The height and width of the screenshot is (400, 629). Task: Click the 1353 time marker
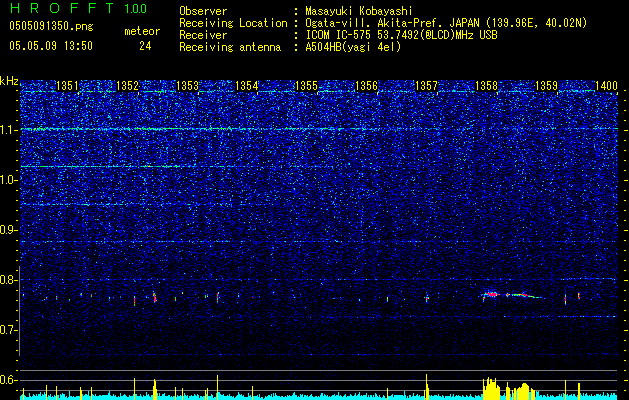point(187,85)
